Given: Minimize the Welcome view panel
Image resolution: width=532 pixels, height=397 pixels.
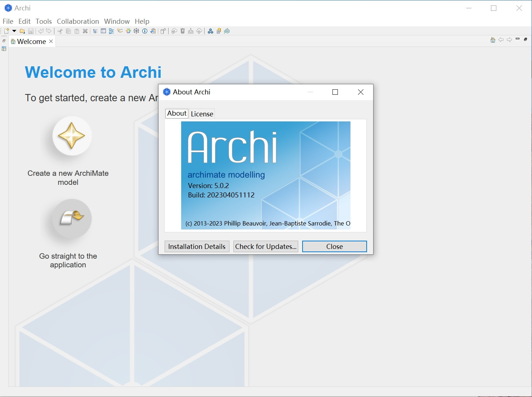Looking at the screenshot, I should tap(518, 39).
